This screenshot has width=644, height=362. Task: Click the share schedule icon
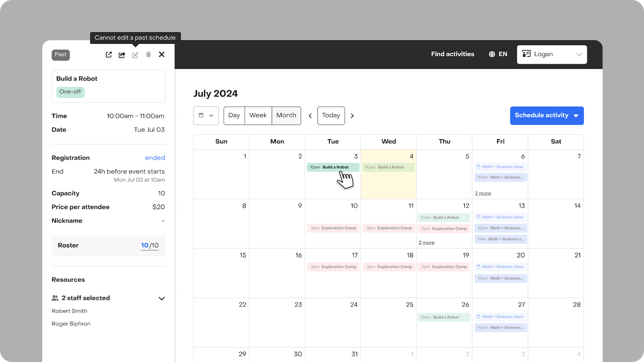click(122, 55)
